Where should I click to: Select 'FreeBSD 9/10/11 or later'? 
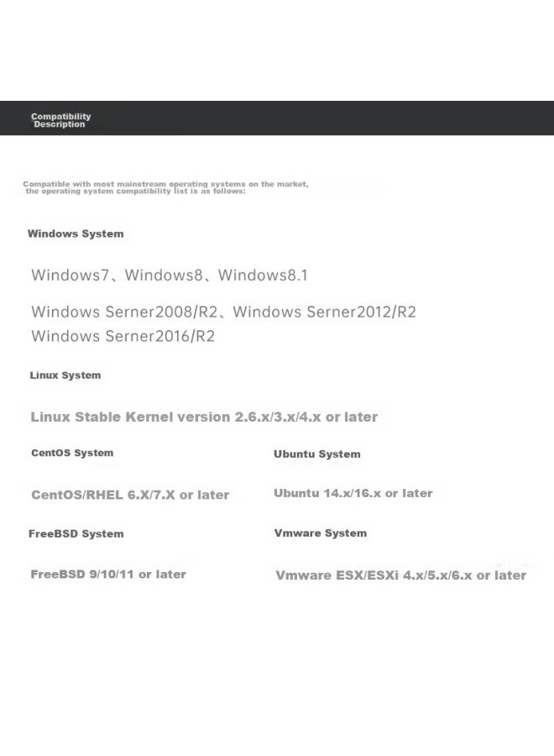click(108, 575)
